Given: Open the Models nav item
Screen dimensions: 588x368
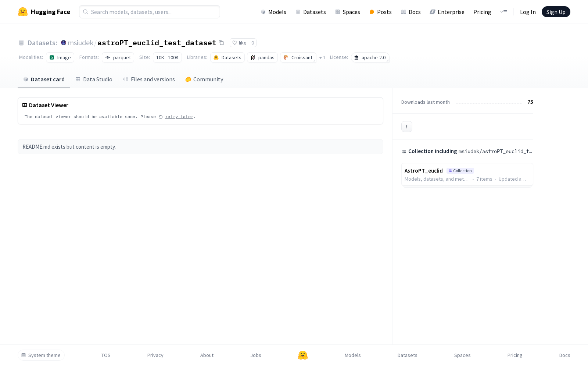Looking at the screenshot, I should coord(273,12).
